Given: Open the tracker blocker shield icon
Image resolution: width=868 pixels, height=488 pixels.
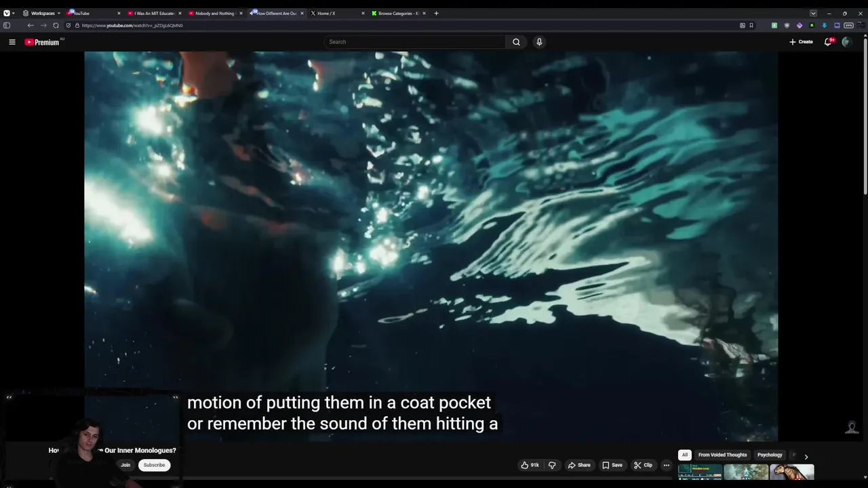Looking at the screenshot, I should pyautogui.click(x=68, y=25).
